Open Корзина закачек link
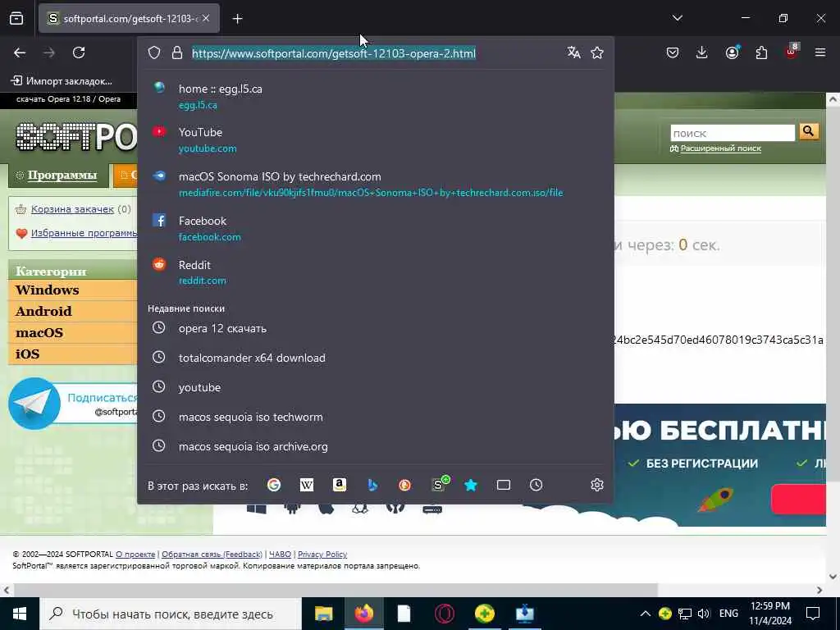 72,209
